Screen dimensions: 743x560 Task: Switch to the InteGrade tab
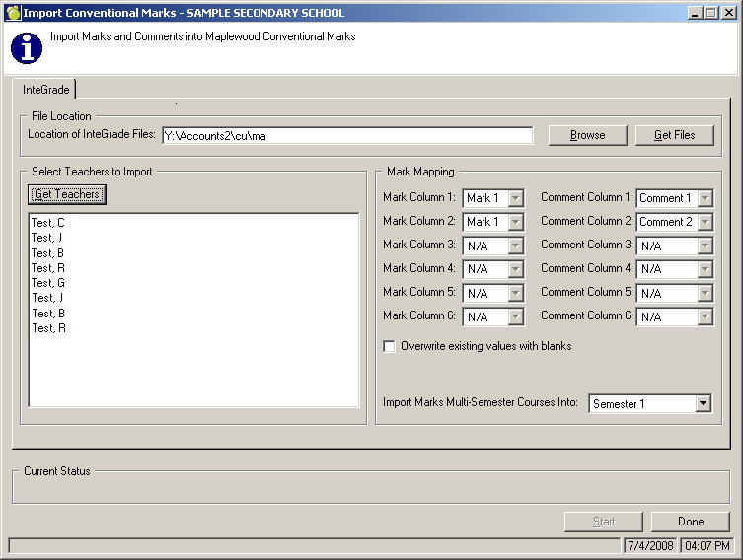coord(45,89)
